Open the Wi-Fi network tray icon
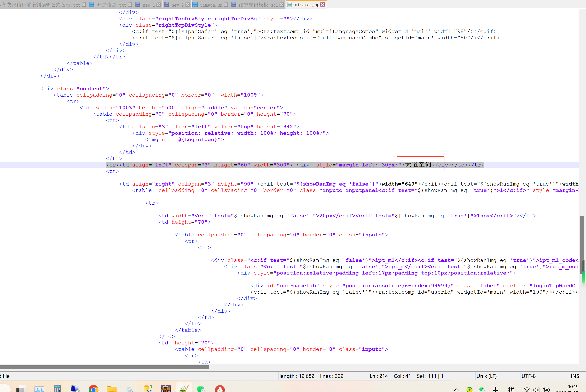The height and width of the screenshot is (392, 586). tap(527, 390)
